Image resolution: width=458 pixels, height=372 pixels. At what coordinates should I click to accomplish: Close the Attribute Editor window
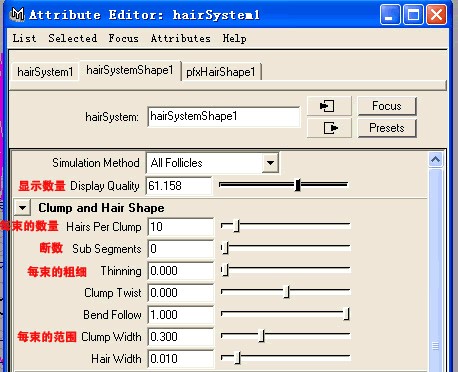click(x=436, y=15)
